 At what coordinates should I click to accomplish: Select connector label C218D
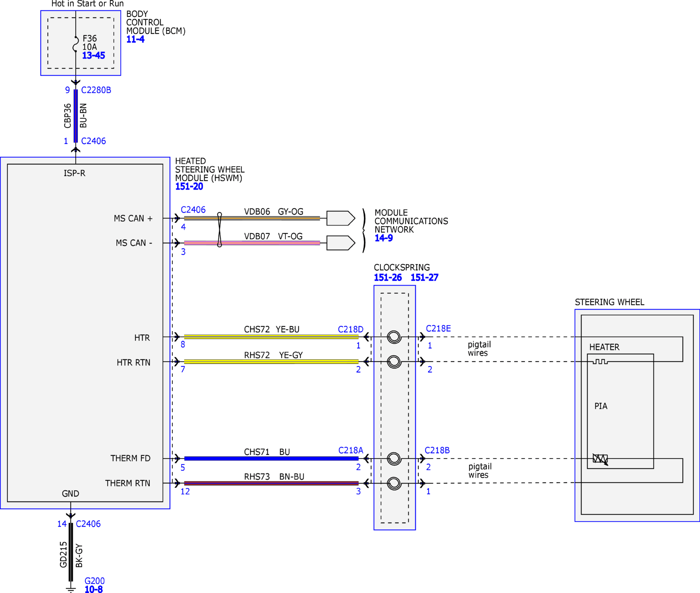coord(351,329)
